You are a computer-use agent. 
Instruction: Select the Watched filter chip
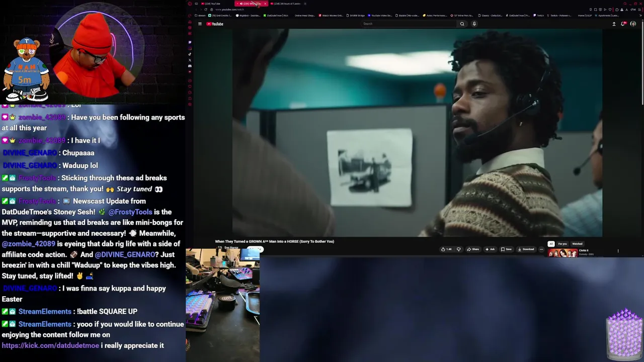[x=577, y=244]
